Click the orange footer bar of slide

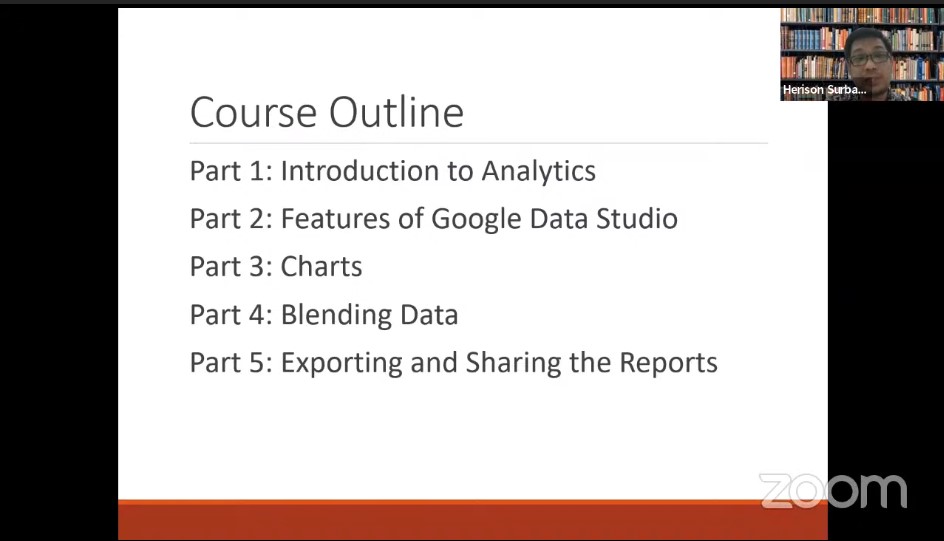473,520
